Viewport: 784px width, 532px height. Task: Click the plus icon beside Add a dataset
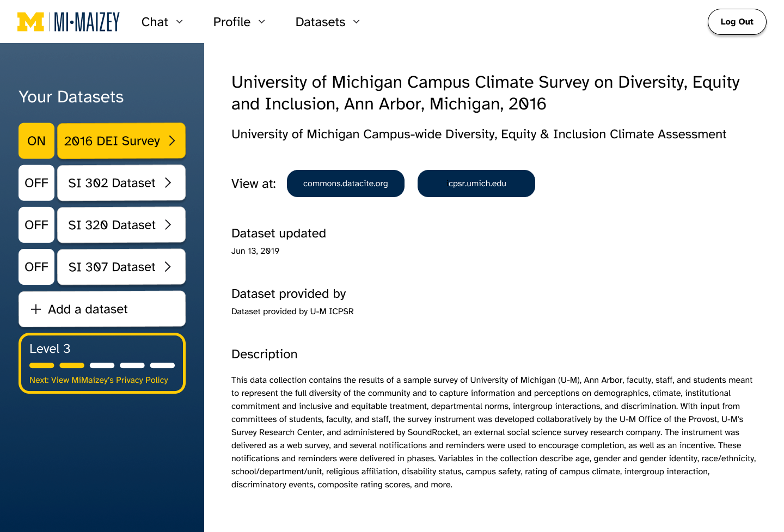pos(36,309)
